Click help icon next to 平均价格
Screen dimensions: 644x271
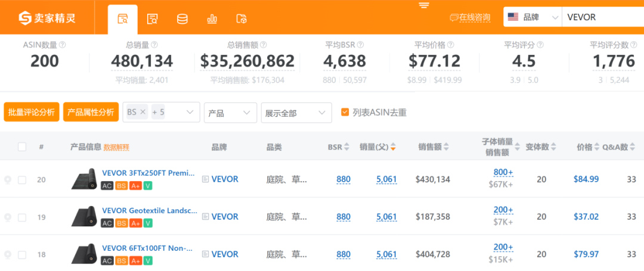click(451, 45)
